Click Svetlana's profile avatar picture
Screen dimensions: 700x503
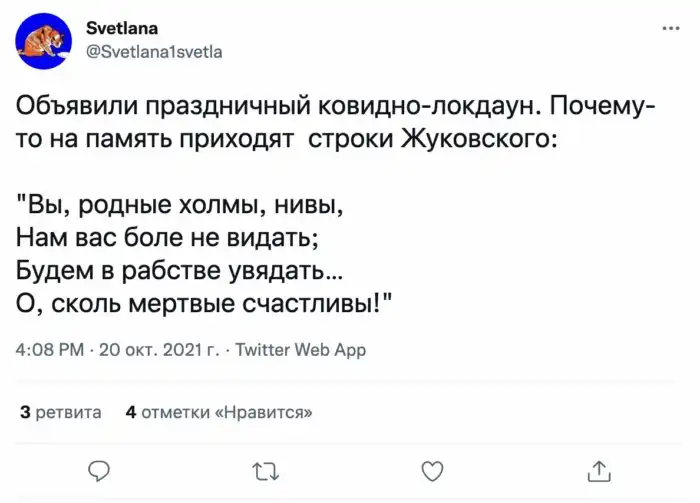tap(42, 41)
